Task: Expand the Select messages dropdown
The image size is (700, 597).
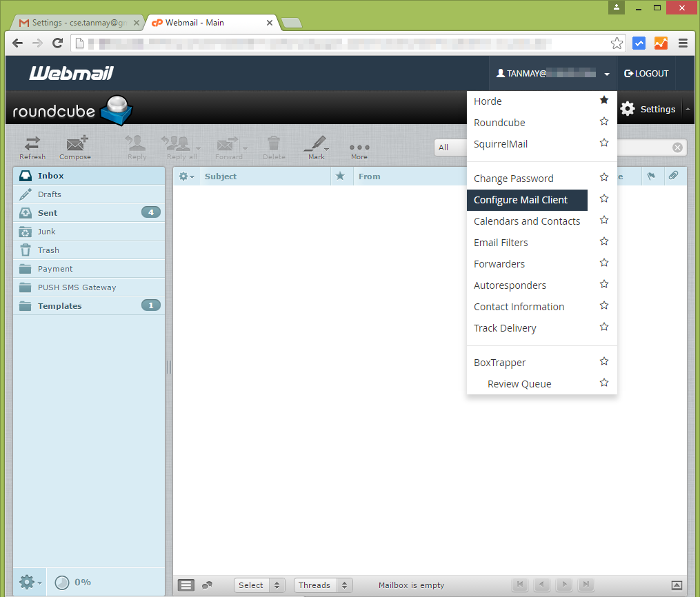Action: click(259, 585)
